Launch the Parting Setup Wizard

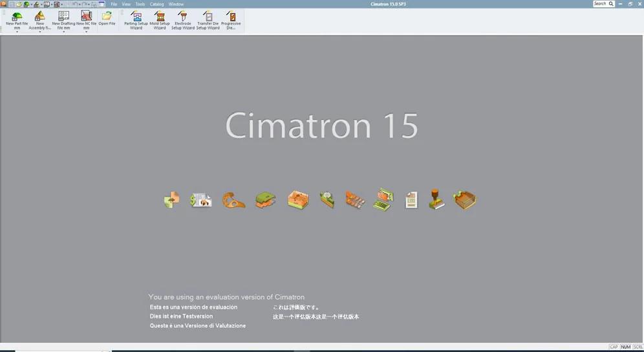pos(136,20)
